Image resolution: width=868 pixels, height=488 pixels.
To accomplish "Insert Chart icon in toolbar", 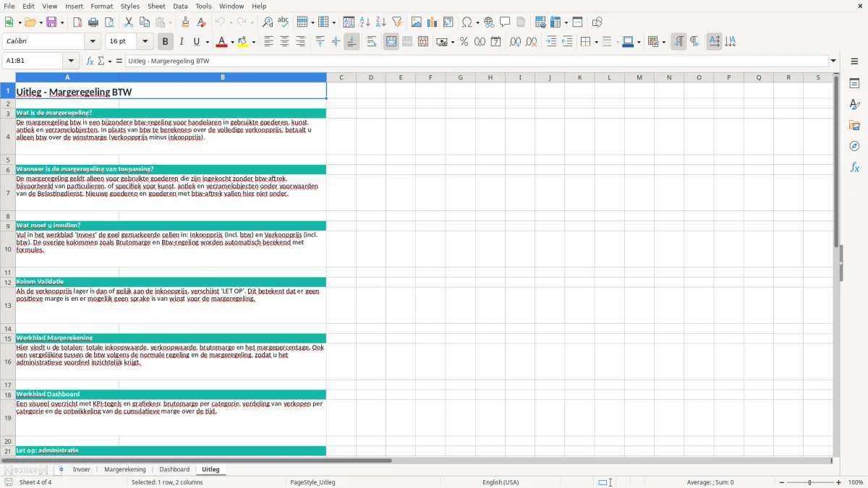I will point(433,22).
